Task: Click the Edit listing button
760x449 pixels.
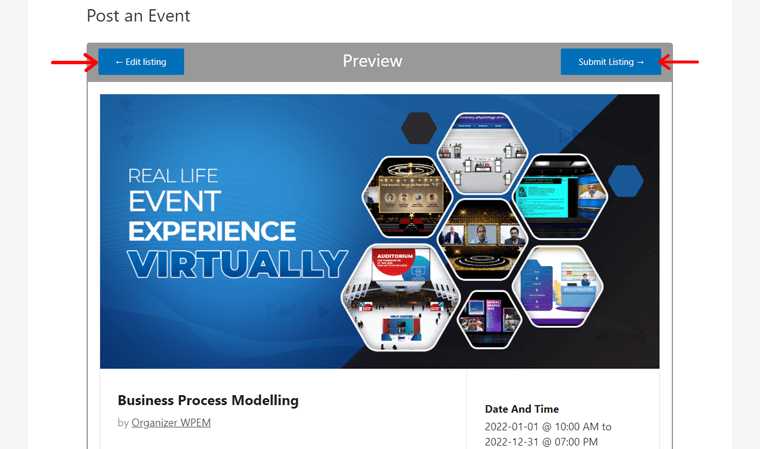Action: (141, 62)
